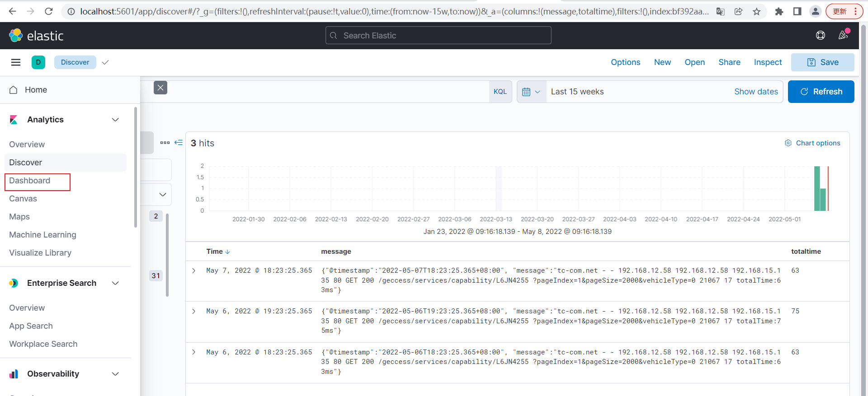Open the calendar quick date menu
868x396 pixels.
(531, 92)
